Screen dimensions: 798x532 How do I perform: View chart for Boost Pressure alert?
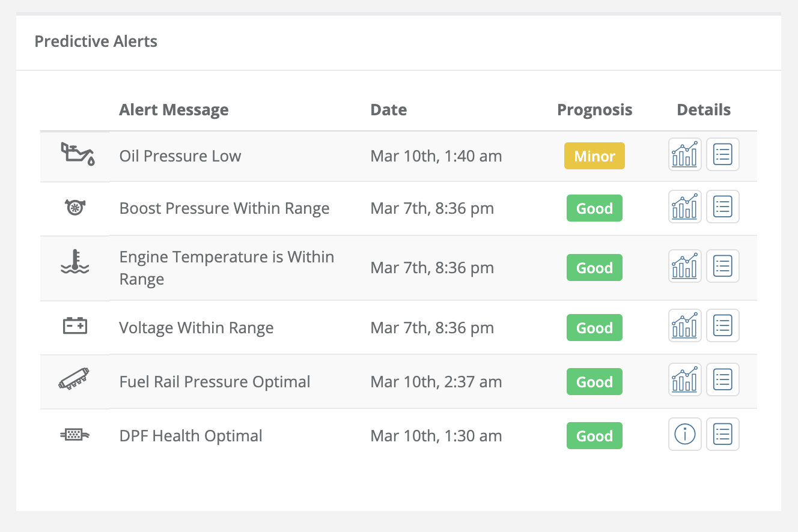[685, 207]
